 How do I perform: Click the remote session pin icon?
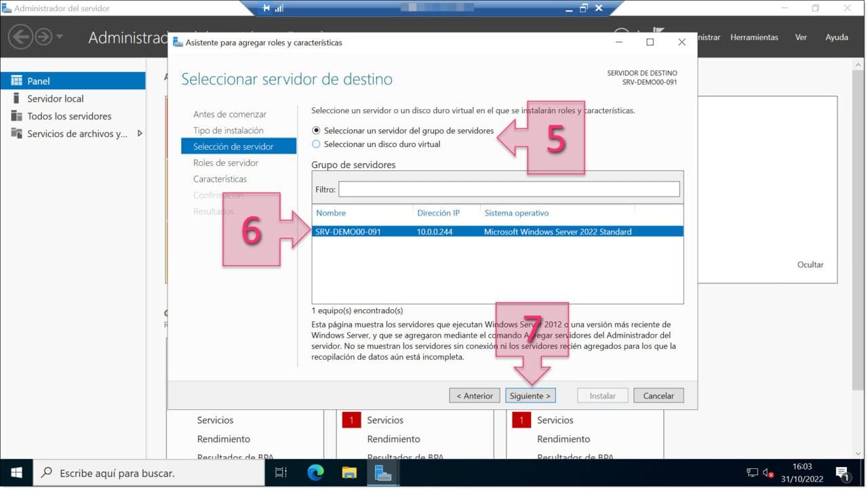click(x=267, y=8)
